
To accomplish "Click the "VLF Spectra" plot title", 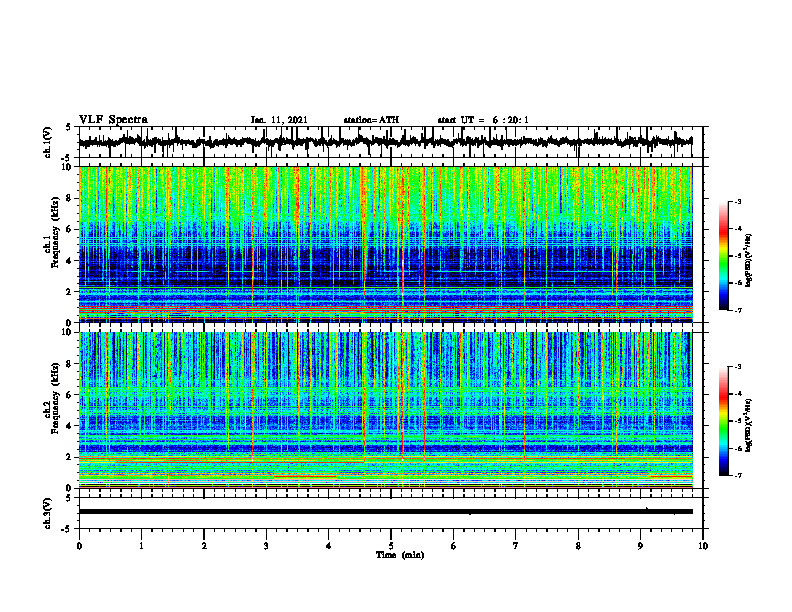I will [113, 120].
